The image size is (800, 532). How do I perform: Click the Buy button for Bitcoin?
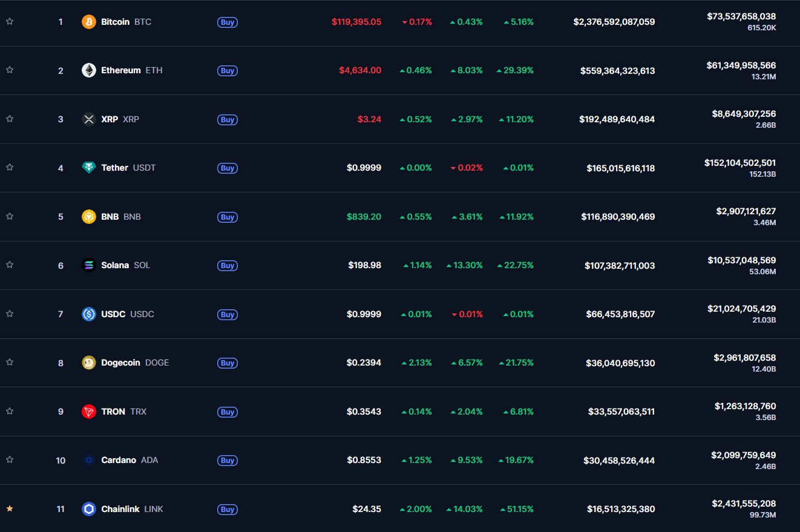coord(228,22)
